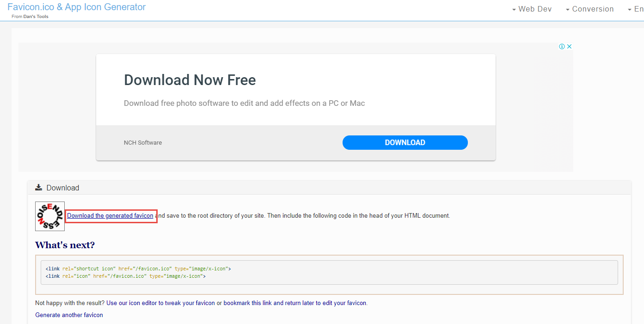Click the ad info icon
Viewport: 644px width, 324px height.
pyautogui.click(x=562, y=47)
